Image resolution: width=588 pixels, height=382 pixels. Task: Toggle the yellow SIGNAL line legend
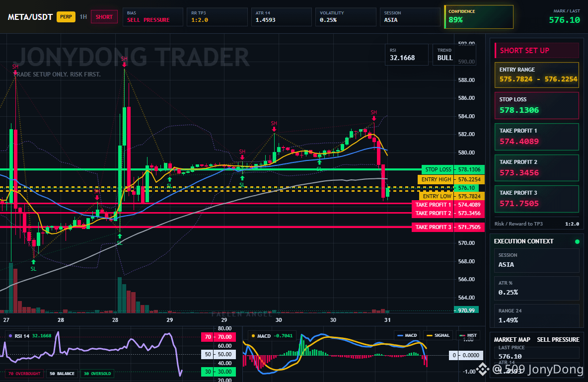coord(438,335)
